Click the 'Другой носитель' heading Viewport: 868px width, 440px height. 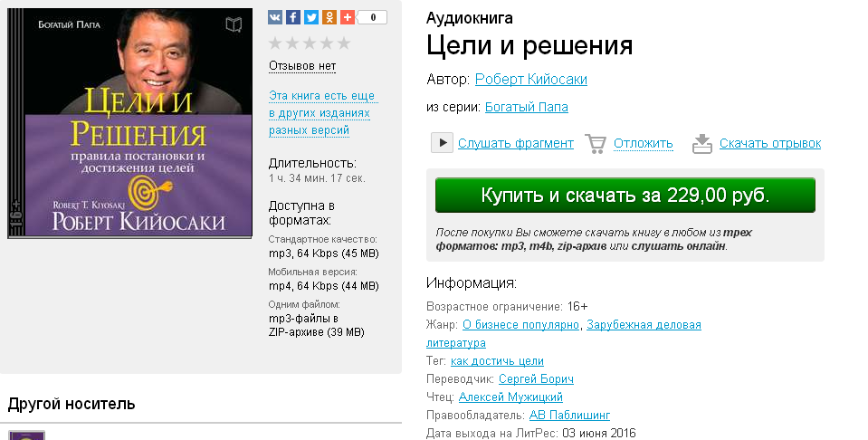point(72,404)
